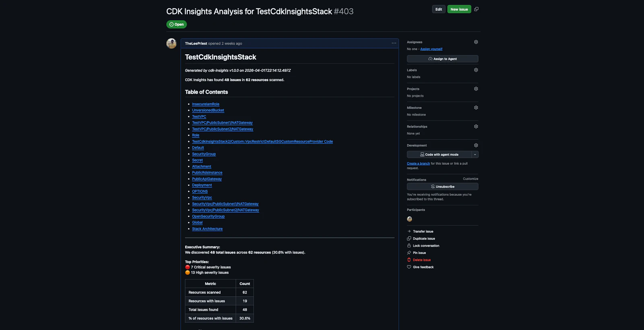Screen dimensions: 644x330
Task: Click 'Resources with issues' table cell
Action: [x=211, y=301]
